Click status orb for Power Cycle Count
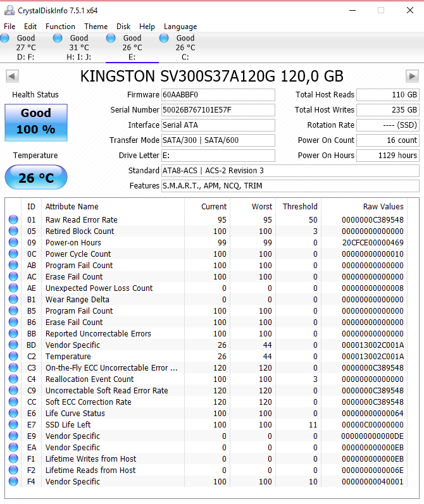This screenshot has height=504, width=424. click(x=13, y=254)
